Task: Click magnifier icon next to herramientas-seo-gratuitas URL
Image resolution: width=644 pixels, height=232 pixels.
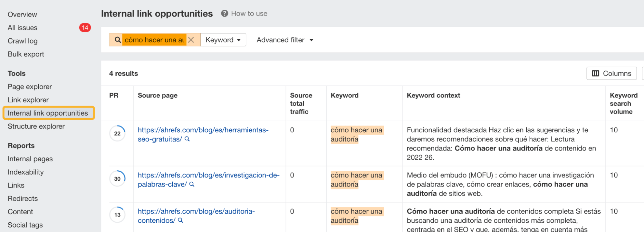Action: pos(187,139)
